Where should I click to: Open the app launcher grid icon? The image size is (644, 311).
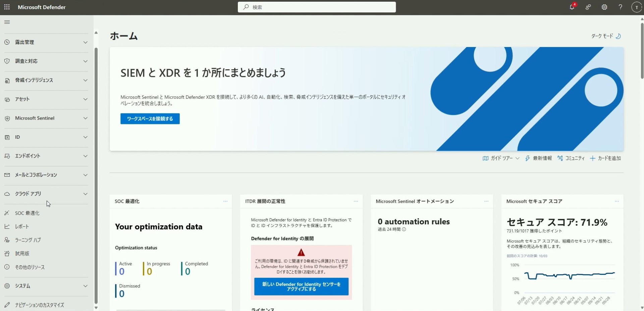pyautogui.click(x=7, y=7)
